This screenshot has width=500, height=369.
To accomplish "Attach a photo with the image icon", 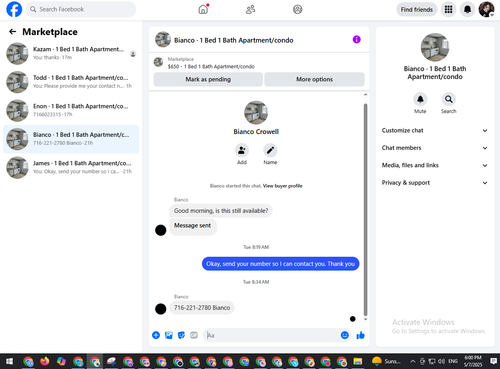I will (x=169, y=335).
